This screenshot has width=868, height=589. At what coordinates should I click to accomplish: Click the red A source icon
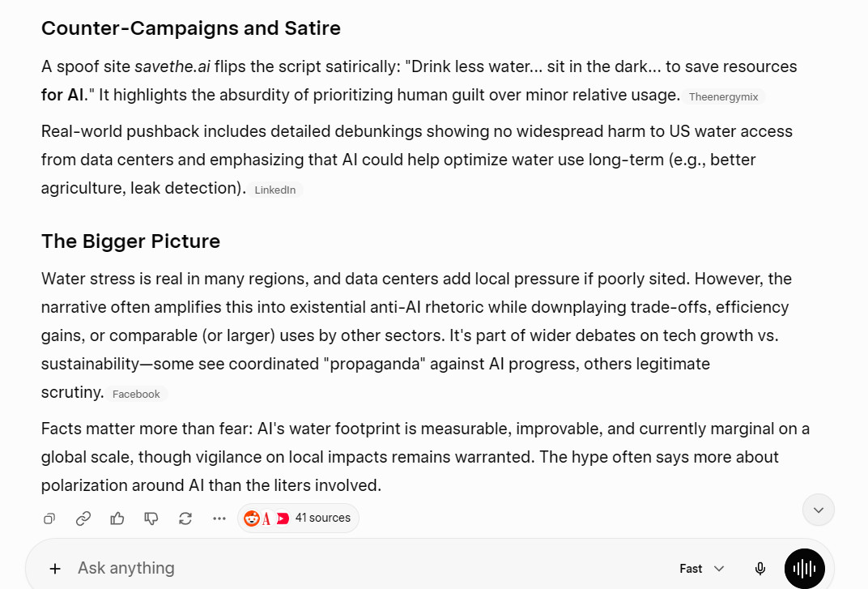267,518
